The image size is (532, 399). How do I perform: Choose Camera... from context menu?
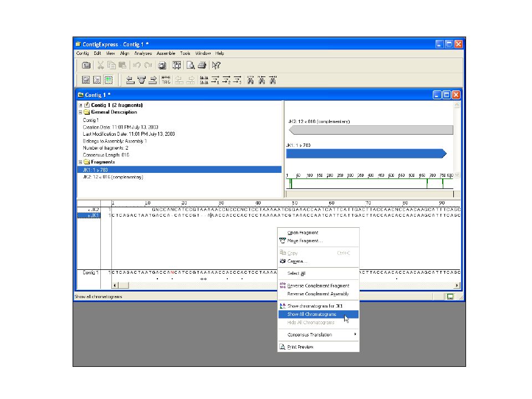pyautogui.click(x=318, y=261)
